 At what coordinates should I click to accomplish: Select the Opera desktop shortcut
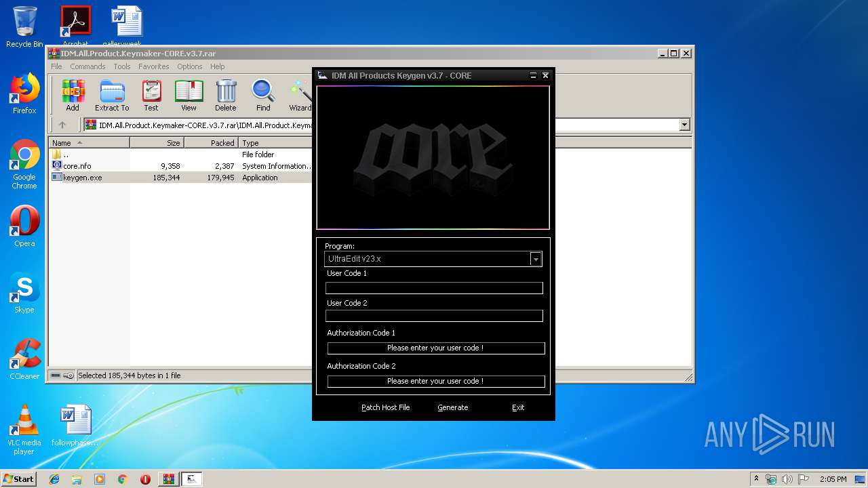[24, 226]
